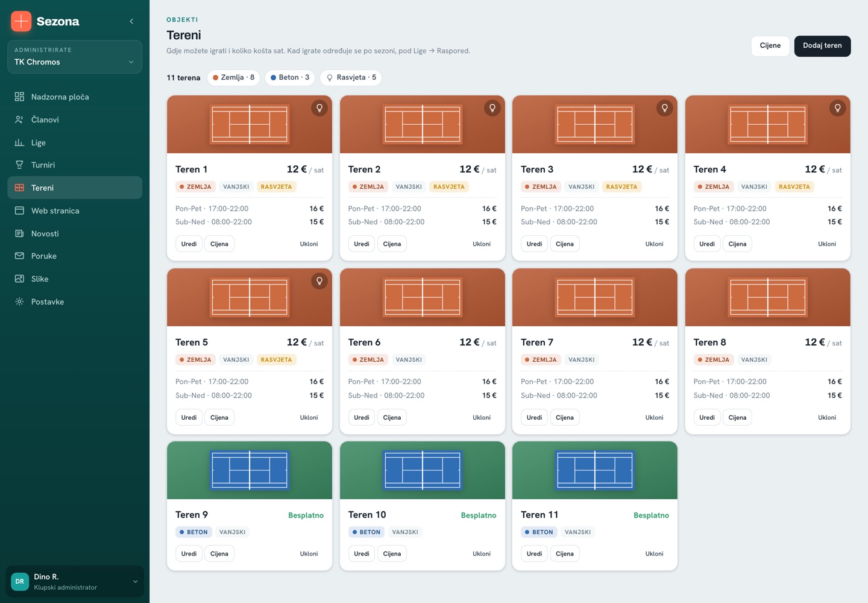Open Slike image gallery icon
The width and height of the screenshot is (868, 603).
(19, 279)
